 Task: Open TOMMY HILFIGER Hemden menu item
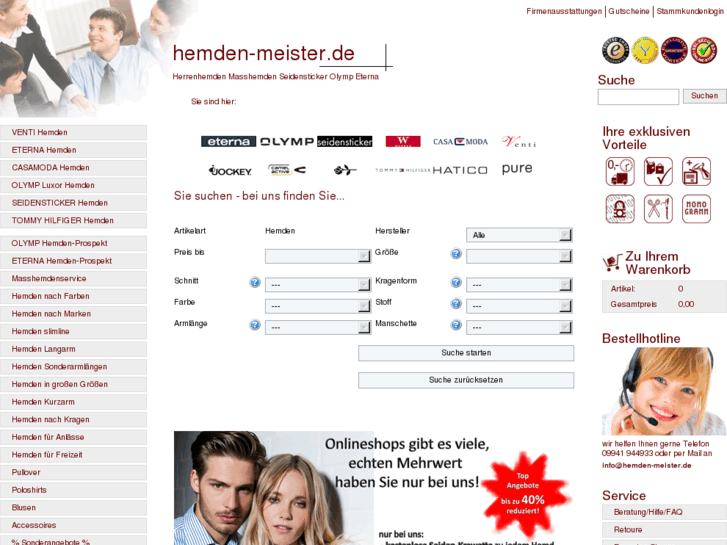coord(73,221)
